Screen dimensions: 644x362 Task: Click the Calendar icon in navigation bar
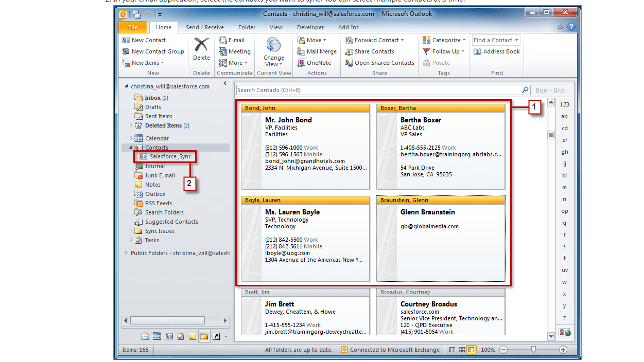point(157,336)
